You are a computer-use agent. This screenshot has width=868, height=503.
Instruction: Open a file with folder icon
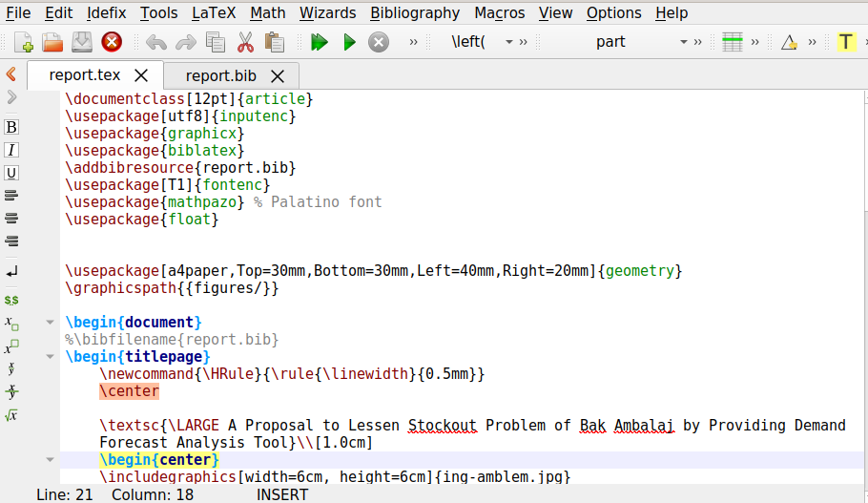point(52,42)
